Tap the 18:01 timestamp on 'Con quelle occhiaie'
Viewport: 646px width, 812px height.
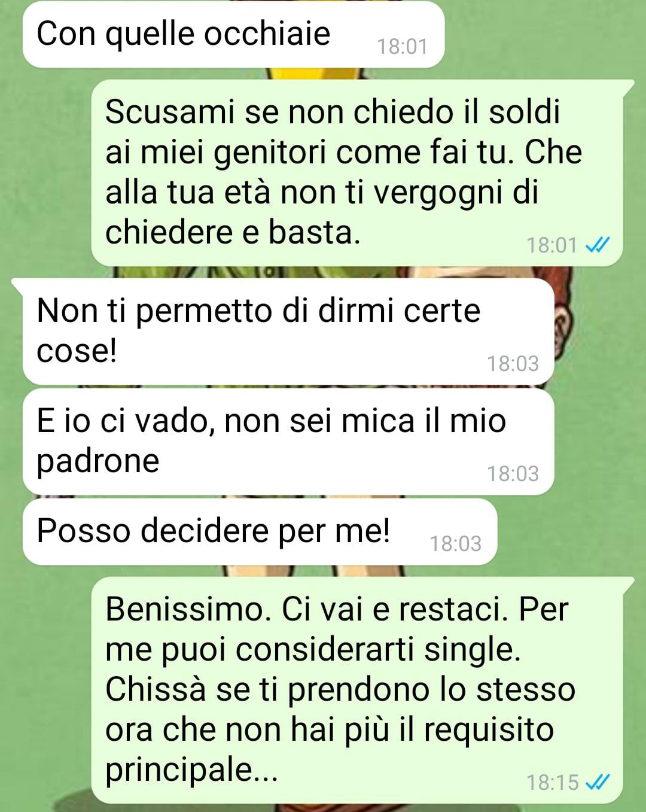402,46
